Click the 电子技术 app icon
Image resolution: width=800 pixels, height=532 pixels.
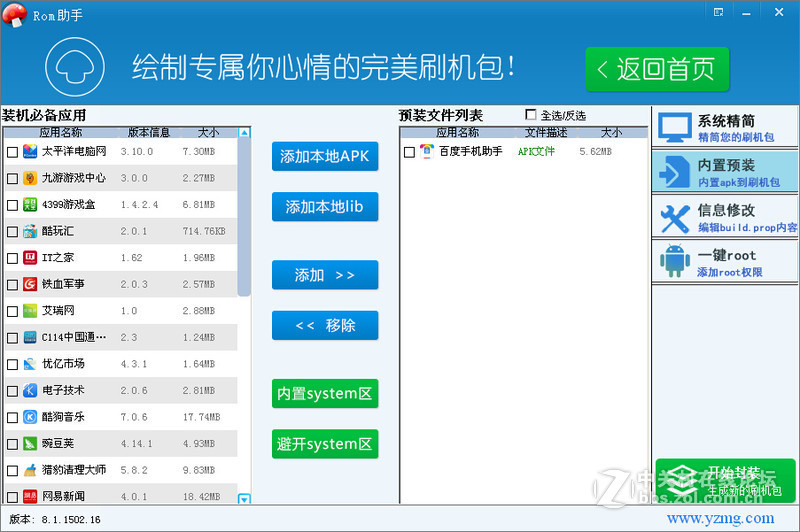coord(30,390)
